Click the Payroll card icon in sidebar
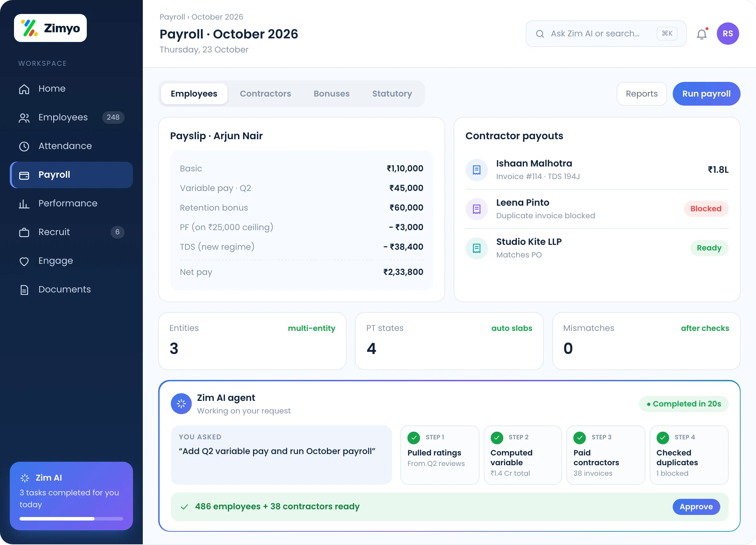Screen dimensions: 756x545 pos(24,175)
